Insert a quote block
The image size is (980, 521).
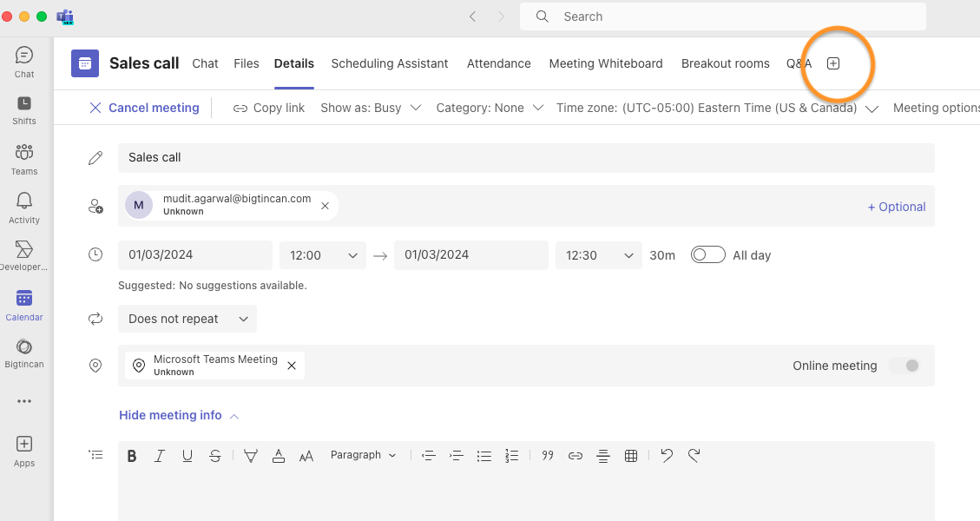click(548, 455)
